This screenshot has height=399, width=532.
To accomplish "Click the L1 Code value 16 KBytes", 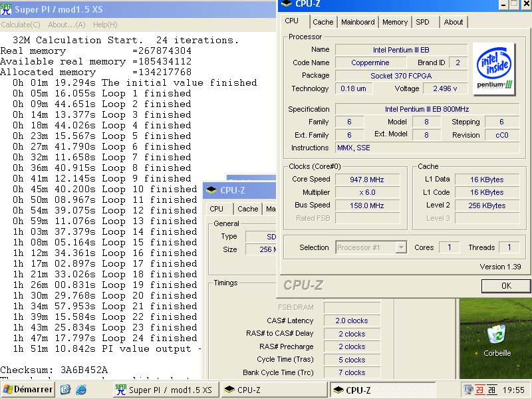I will point(487,192).
